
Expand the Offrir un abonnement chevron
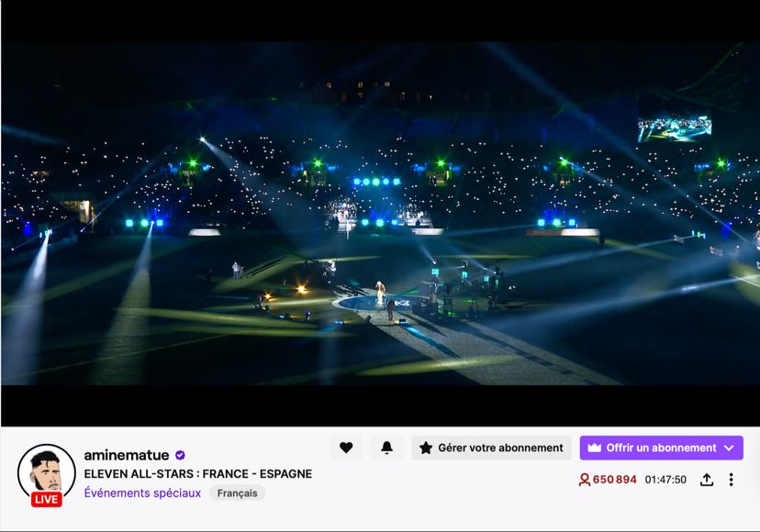click(729, 449)
